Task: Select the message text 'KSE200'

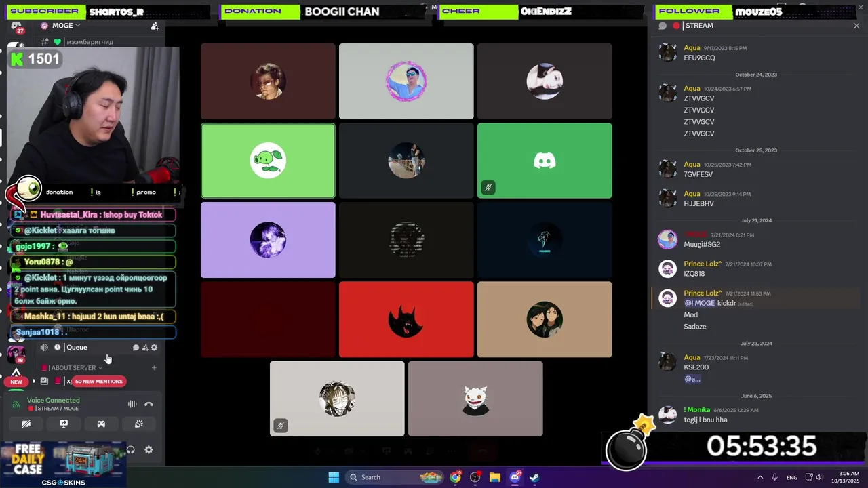Action: [696, 367]
